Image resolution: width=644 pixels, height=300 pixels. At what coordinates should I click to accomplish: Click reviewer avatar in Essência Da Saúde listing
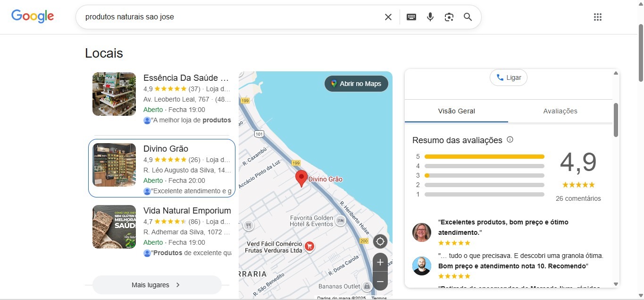click(147, 120)
